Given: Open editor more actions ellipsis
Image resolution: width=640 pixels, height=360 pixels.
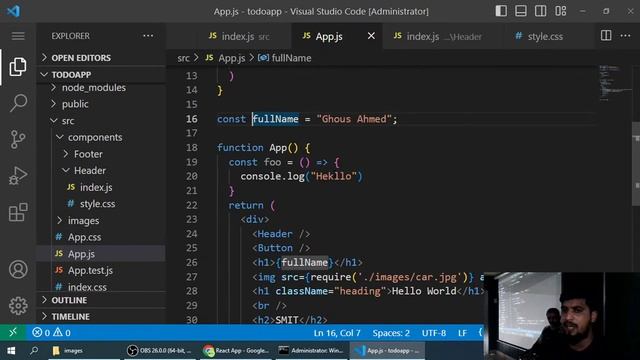Looking at the screenshot, I should pyautogui.click(x=625, y=36).
